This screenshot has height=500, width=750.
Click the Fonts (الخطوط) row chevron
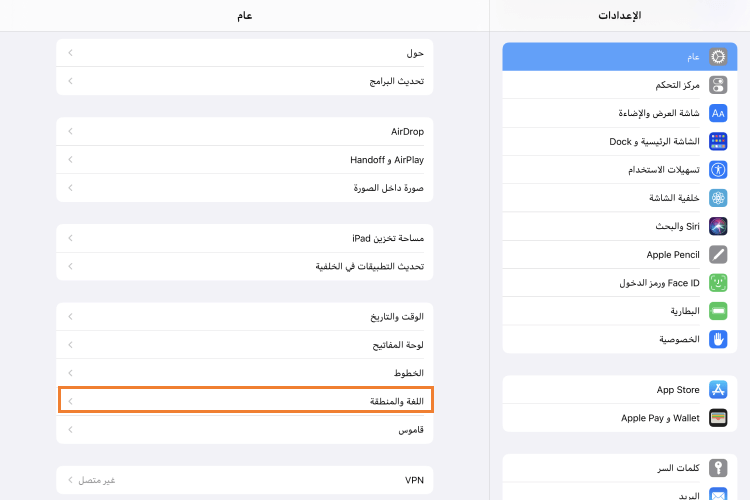pyautogui.click(x=70, y=373)
